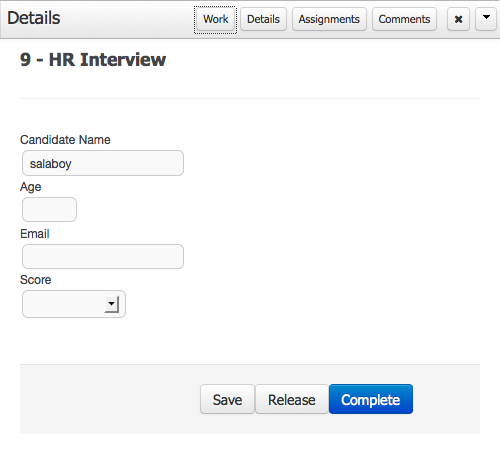
Task: Complete the HR Interview task
Action: click(x=371, y=399)
